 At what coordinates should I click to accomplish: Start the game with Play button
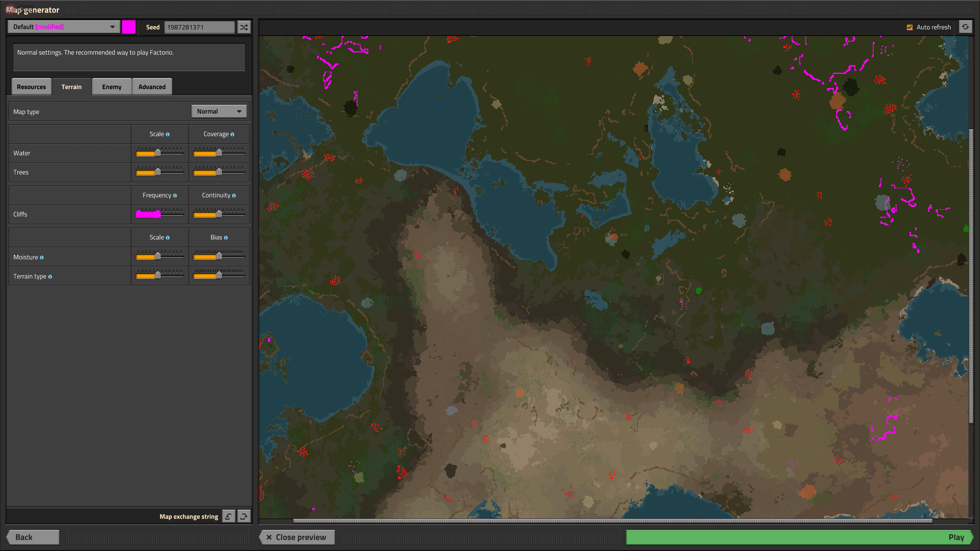[799, 537]
